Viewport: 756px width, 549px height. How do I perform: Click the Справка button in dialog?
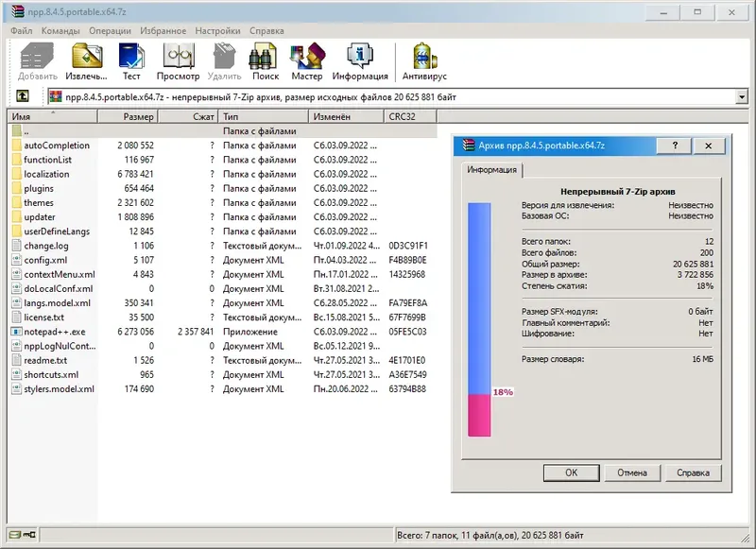point(693,472)
